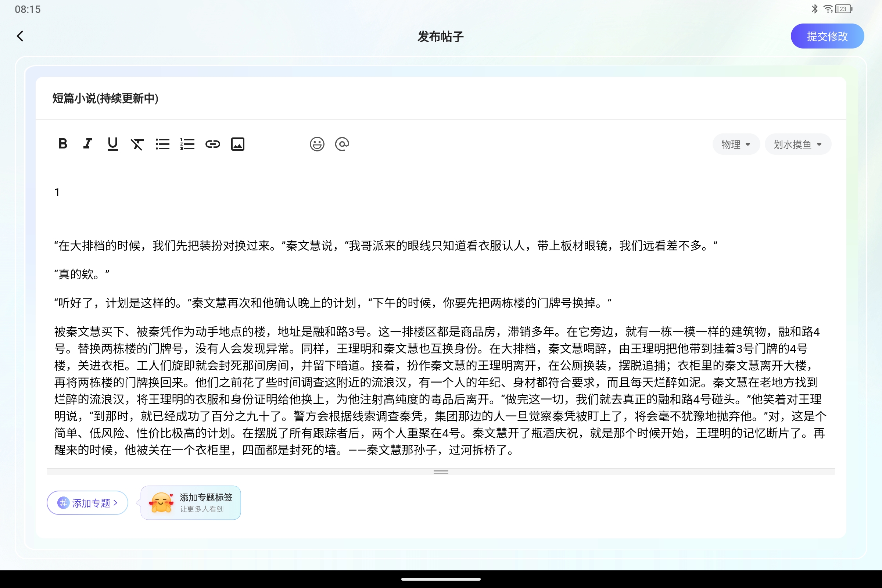This screenshot has height=588, width=882.
Task: Underline the selected text
Action: coord(112,144)
